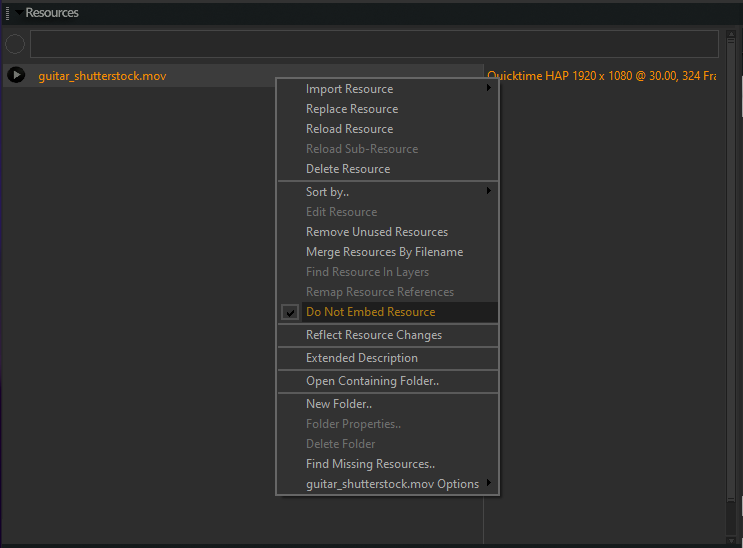Select the guitar_shutterstock.mov resource name

point(102,76)
